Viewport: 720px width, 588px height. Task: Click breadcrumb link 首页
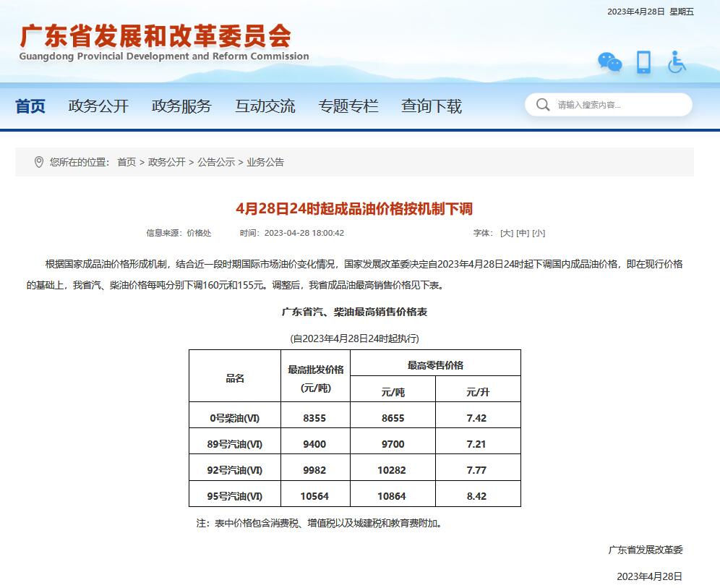coord(127,162)
